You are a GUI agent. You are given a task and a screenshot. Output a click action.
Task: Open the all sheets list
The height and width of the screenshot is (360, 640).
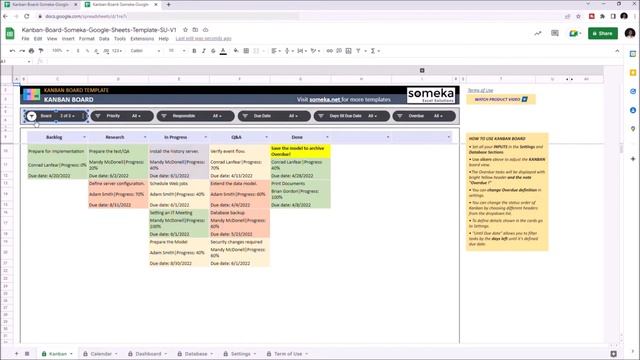click(27, 353)
